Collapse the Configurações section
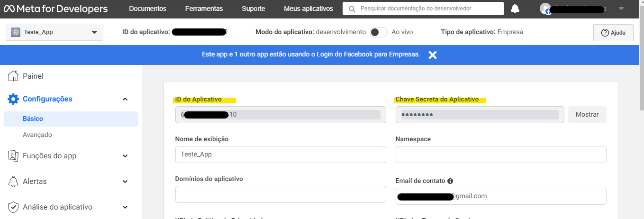This screenshot has height=219, width=644. click(x=125, y=99)
